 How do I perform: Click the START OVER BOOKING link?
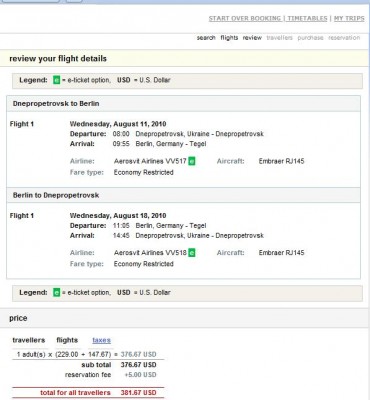(x=245, y=18)
